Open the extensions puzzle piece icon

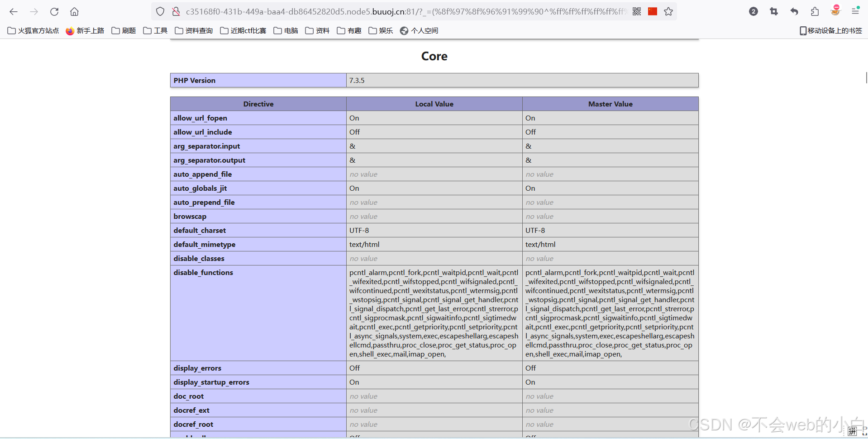pos(815,12)
